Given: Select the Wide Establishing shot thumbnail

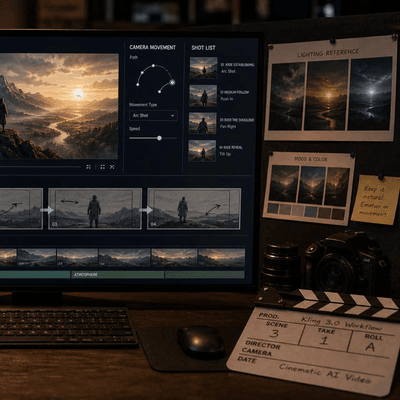Looking at the screenshot, I should 203,68.
